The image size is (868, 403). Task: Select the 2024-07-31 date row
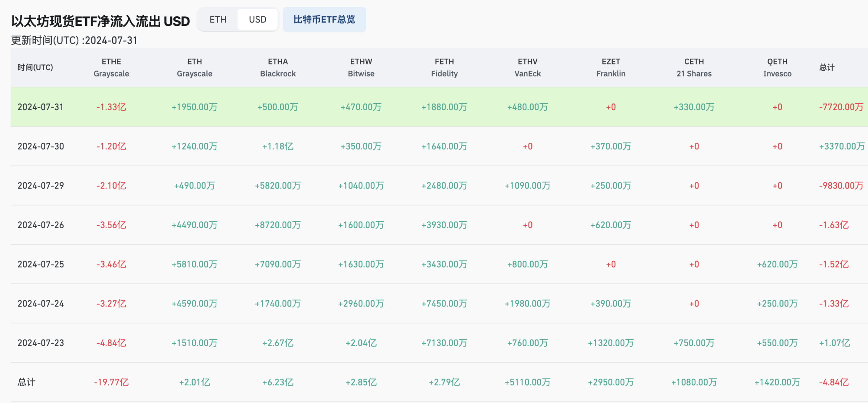coord(40,107)
